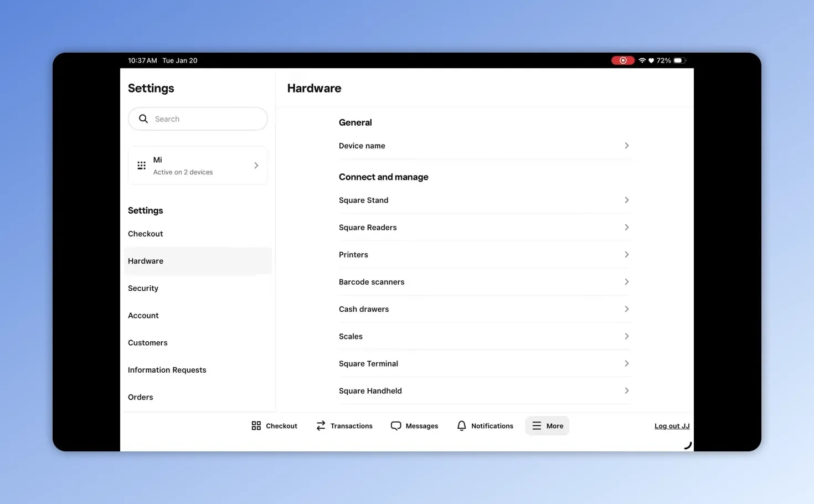Click the heart icon in status bar
The image size is (814, 504).
(651, 60)
